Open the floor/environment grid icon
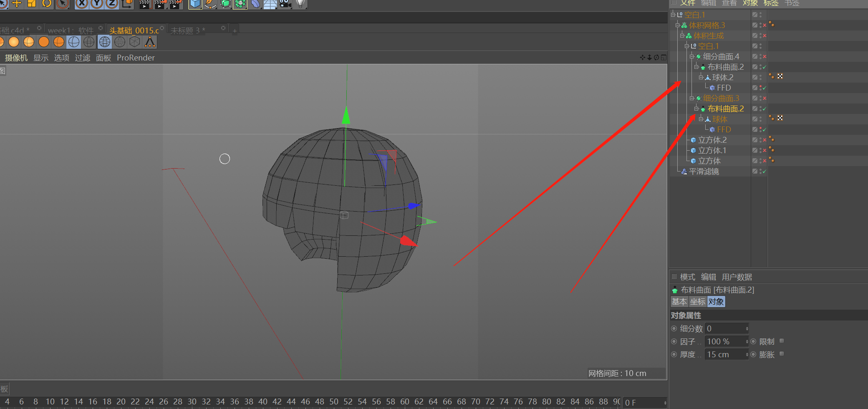Screen dimensions: 868x409 [270, 4]
